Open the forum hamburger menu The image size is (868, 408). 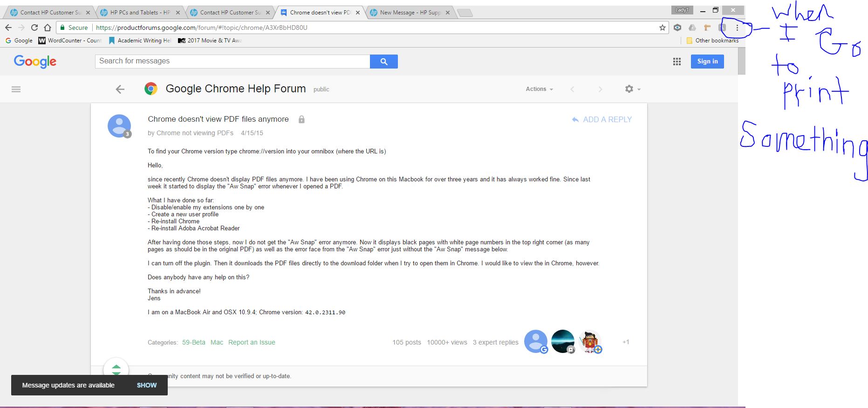(16, 89)
